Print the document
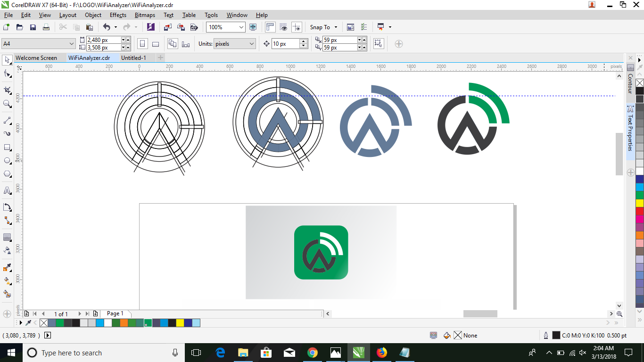Viewport: 644px width, 362px height. click(x=46, y=27)
